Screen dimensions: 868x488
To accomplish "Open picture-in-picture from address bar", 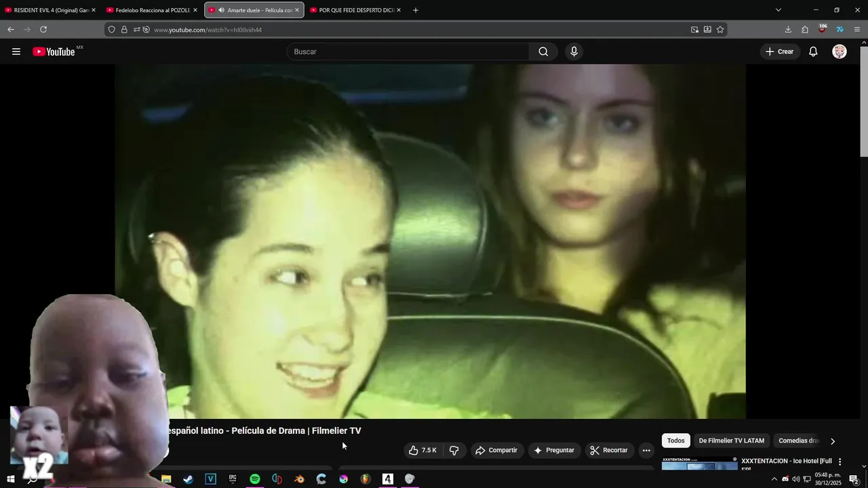I will point(694,30).
